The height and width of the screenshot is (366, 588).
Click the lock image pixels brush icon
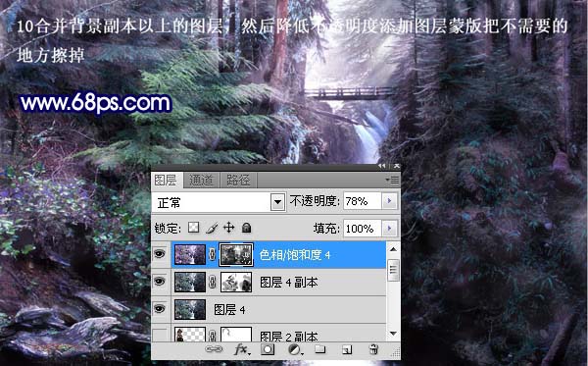[x=212, y=228]
